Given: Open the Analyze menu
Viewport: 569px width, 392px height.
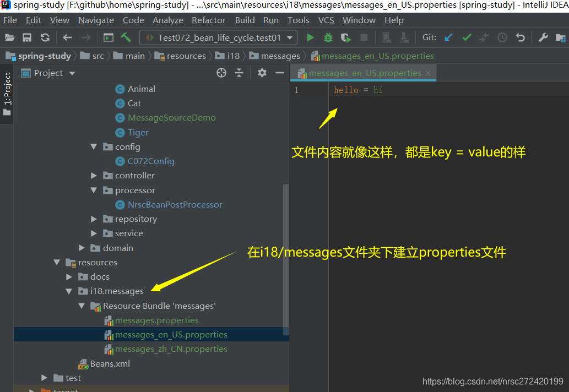Looking at the screenshot, I should point(167,20).
